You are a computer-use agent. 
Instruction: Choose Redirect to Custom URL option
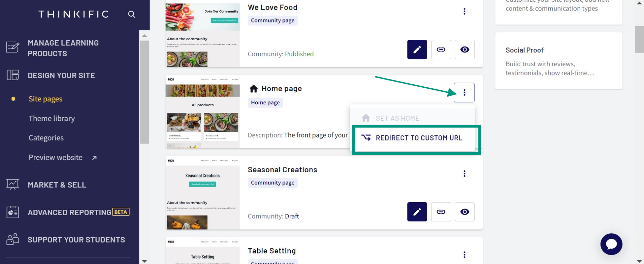click(x=412, y=138)
